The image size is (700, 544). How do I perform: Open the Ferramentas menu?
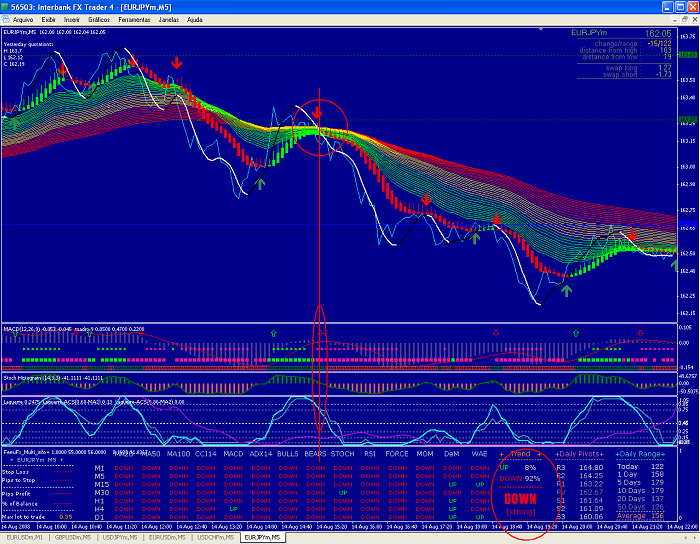(134, 20)
